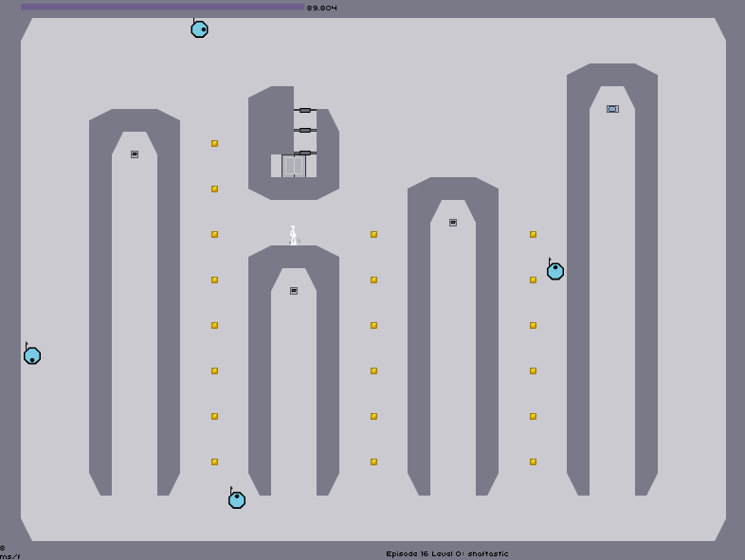
Task: Hit the switch inside the pillar under the ninja
Action: 294,291
